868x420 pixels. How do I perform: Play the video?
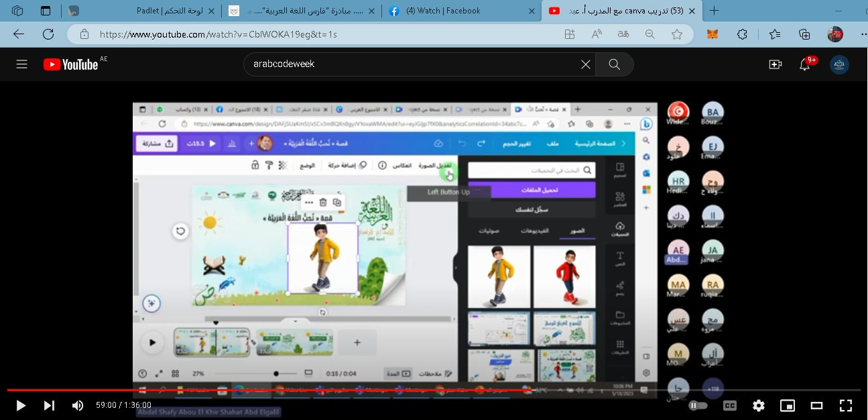(x=21, y=405)
